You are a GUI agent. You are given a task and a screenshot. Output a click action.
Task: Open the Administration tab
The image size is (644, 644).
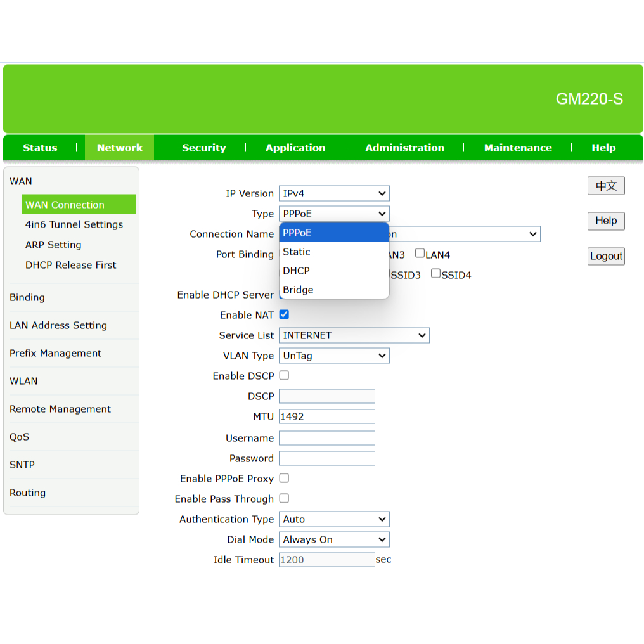(404, 148)
